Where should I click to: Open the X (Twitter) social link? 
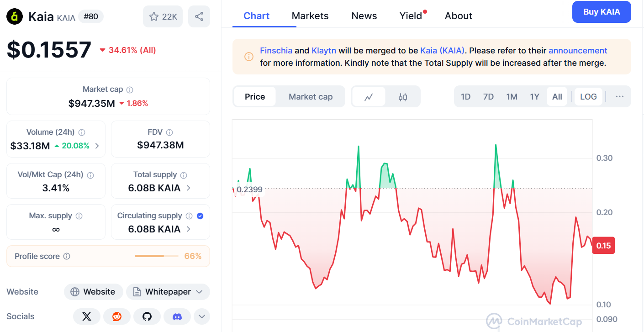[87, 316]
